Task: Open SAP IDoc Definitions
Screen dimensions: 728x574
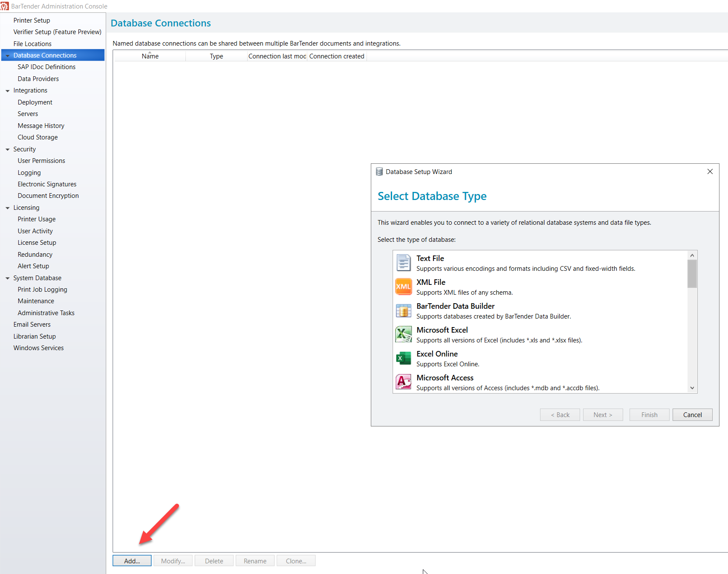Action: coord(46,67)
